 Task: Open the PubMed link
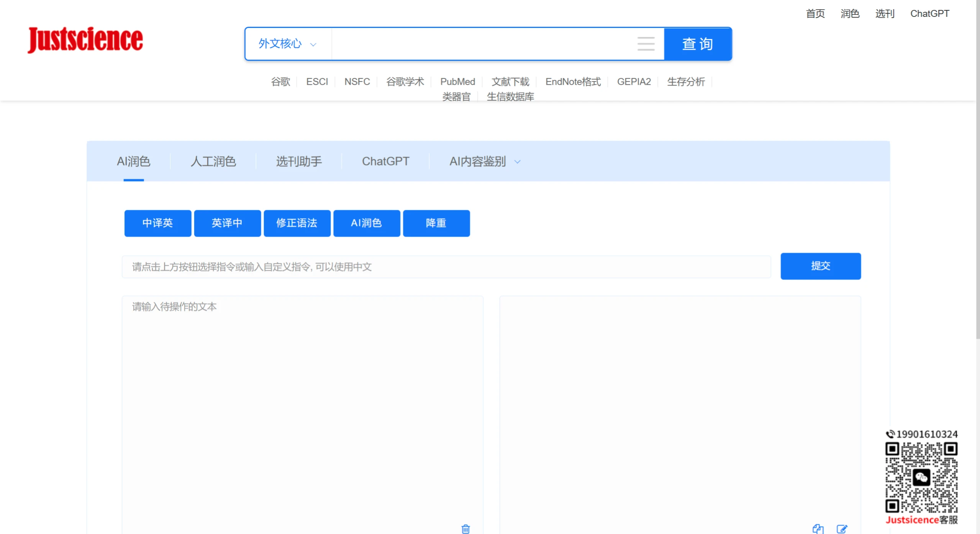pyautogui.click(x=457, y=82)
